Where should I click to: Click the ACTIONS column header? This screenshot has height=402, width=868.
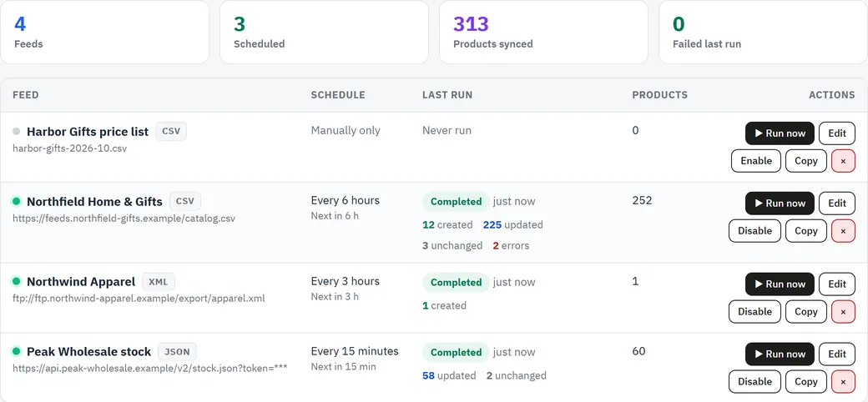point(832,95)
